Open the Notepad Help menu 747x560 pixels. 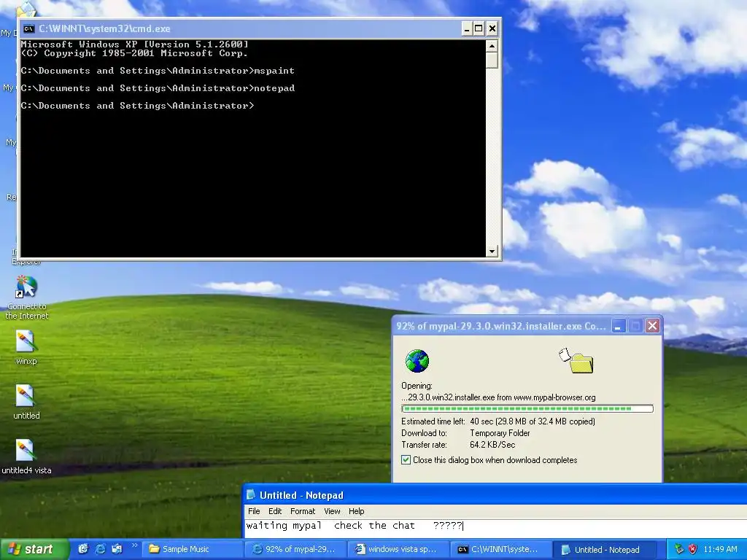(x=356, y=511)
